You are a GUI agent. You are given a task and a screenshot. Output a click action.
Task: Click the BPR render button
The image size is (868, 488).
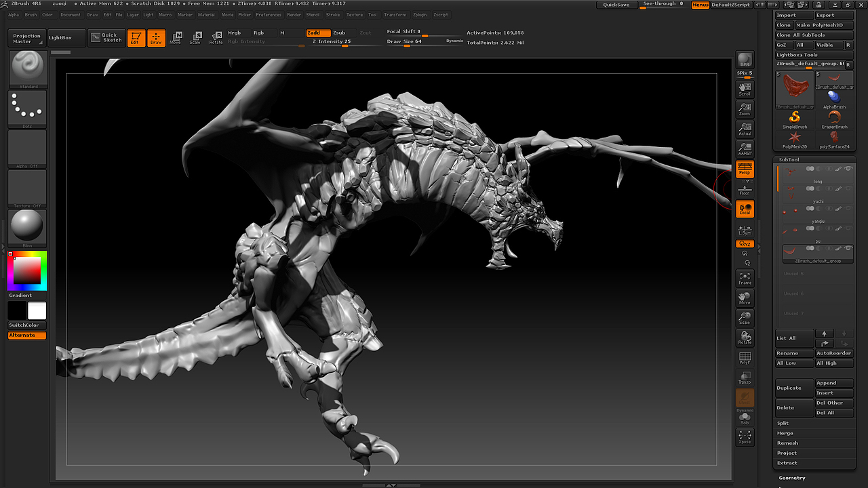(x=745, y=60)
